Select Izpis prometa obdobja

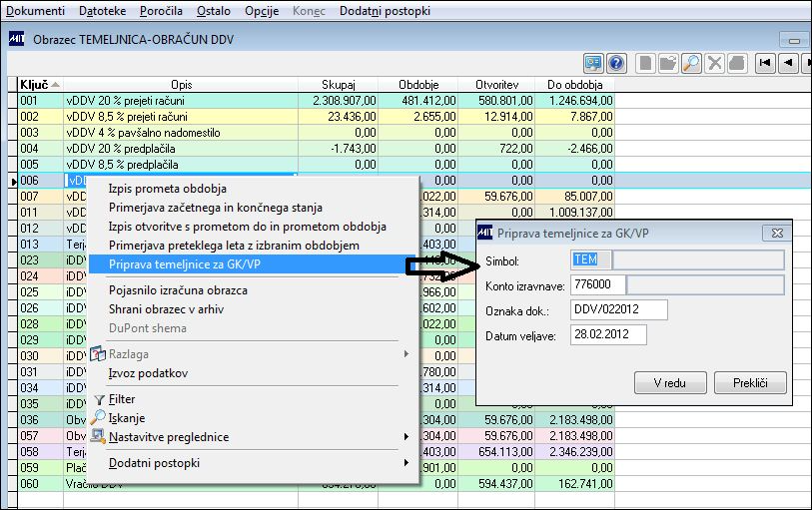[x=167, y=189]
